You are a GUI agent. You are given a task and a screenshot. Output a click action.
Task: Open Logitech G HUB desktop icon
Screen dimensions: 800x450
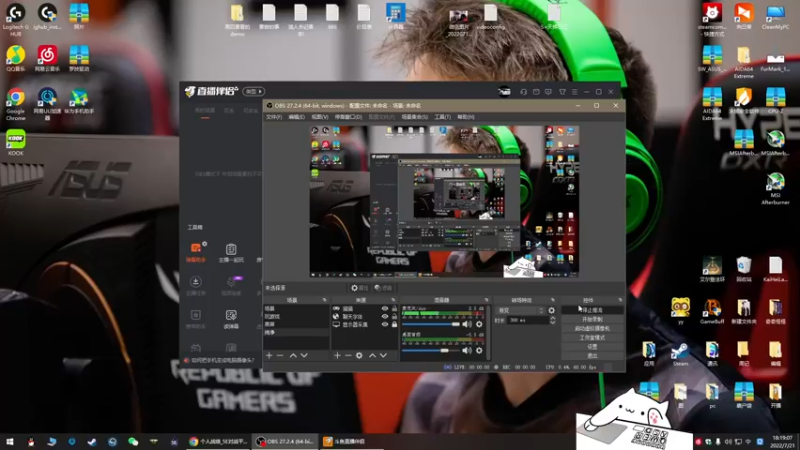point(15,20)
